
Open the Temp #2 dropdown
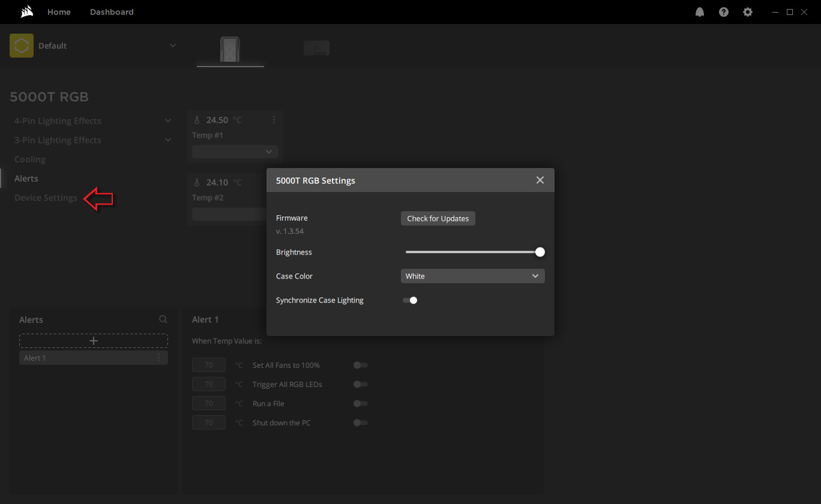pyautogui.click(x=229, y=214)
